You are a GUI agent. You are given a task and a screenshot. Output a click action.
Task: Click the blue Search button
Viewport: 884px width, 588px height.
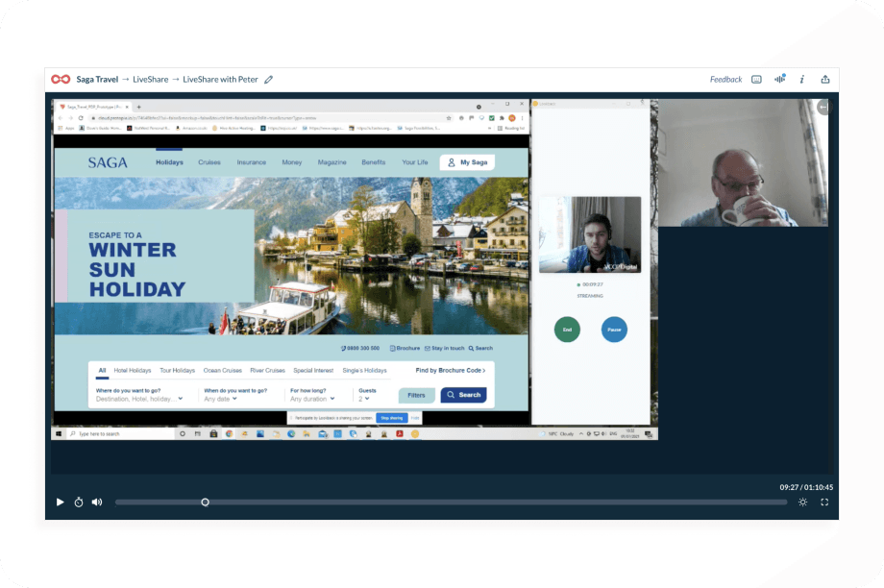[x=463, y=395]
